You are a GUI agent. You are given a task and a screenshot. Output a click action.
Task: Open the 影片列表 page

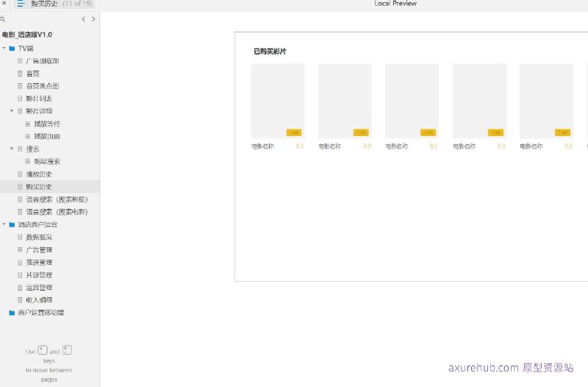tap(39, 99)
